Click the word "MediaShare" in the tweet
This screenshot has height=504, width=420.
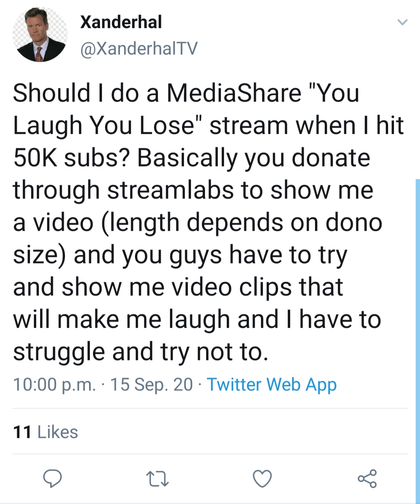pyautogui.click(x=234, y=93)
